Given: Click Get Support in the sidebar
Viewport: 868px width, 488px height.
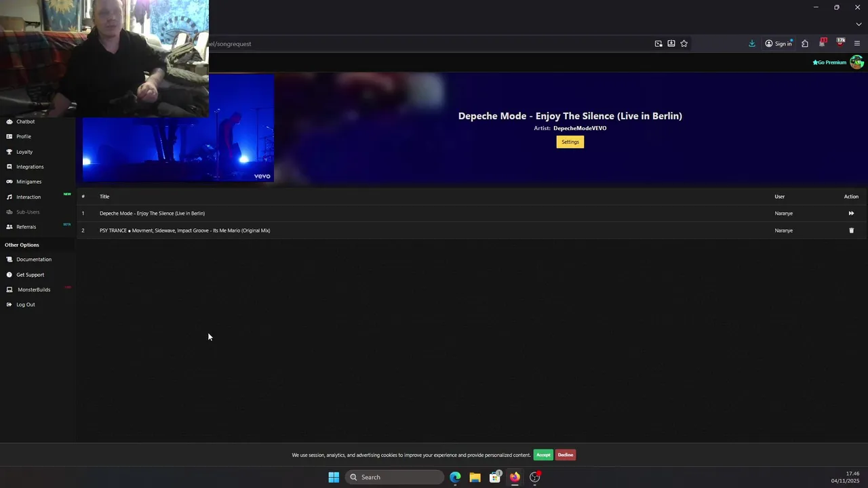Looking at the screenshot, I should pyautogui.click(x=30, y=274).
